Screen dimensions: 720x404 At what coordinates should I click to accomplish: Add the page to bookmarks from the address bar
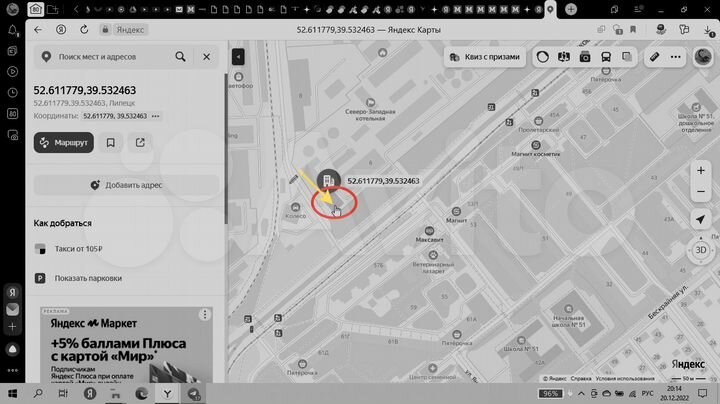click(x=633, y=30)
